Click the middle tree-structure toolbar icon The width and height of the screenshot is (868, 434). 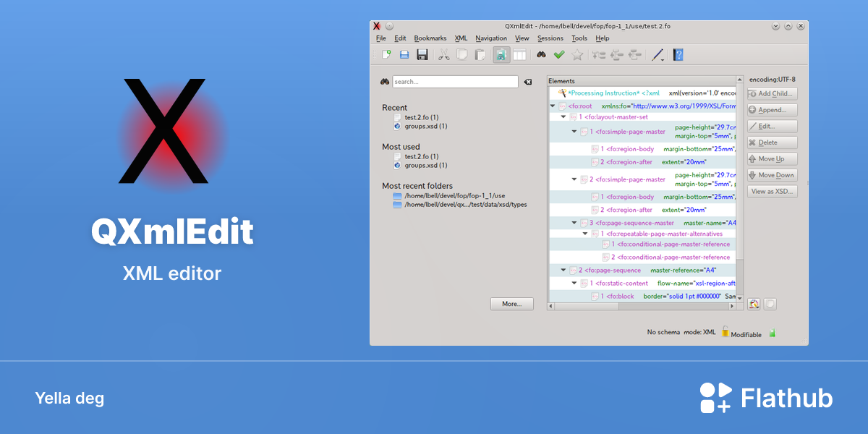617,54
